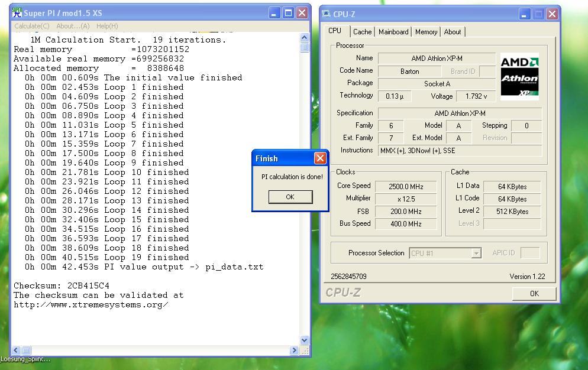Minimize the CPU-Z window
Screen dimensions: 588x370
pos(525,14)
